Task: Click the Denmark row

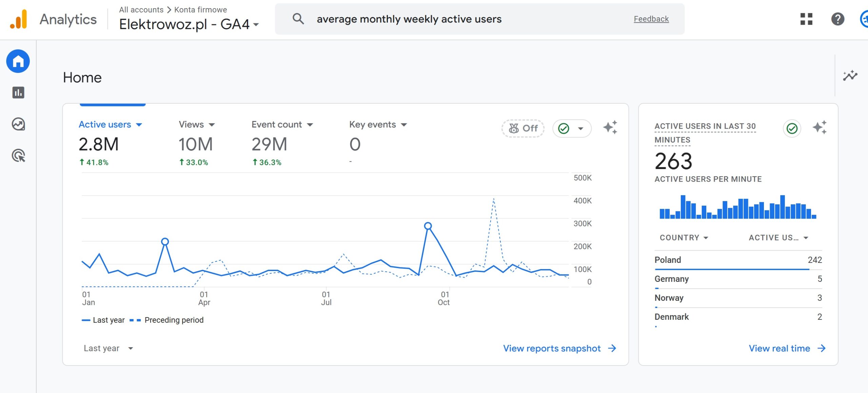Action: click(738, 317)
